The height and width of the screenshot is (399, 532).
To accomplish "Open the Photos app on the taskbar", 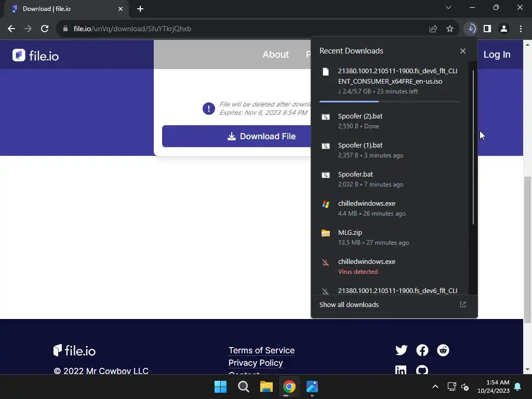I will coord(312,387).
